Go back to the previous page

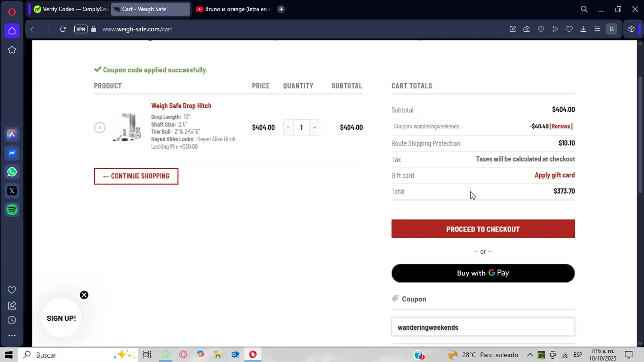pyautogui.click(x=32, y=29)
